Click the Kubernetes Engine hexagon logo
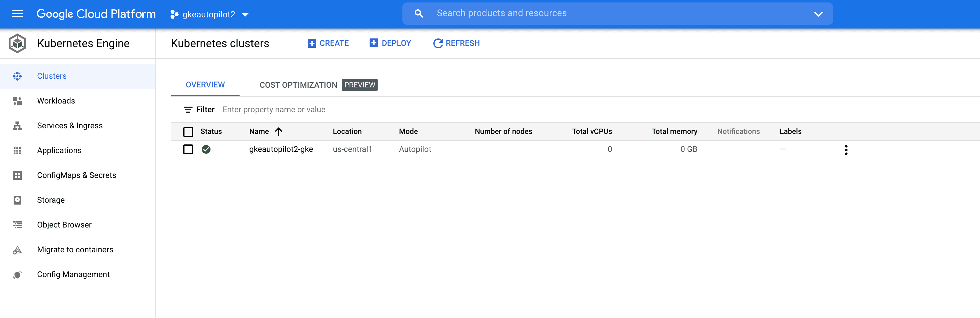Viewport: 980px width, 318px height. tap(17, 43)
